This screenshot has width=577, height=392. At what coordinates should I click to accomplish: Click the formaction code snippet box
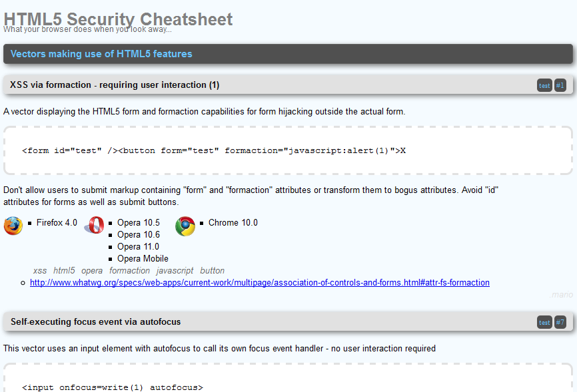tap(288, 150)
